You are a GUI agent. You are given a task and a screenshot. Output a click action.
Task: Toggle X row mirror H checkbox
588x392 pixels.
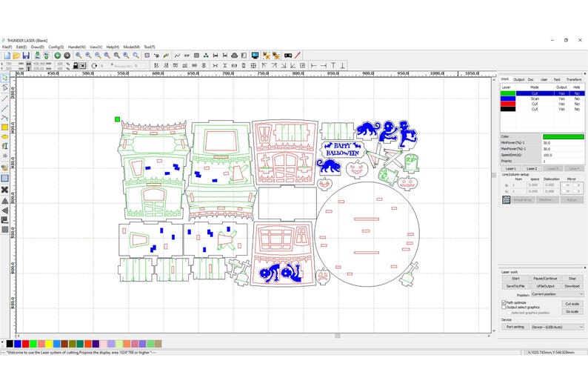click(x=565, y=185)
